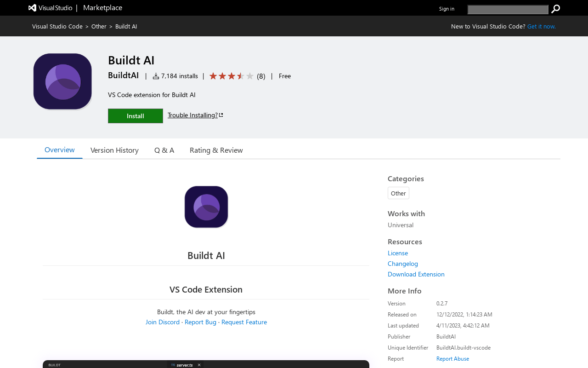
Task: Click the BuildtAI.buildt-vscode identifier text
Action: click(464, 348)
